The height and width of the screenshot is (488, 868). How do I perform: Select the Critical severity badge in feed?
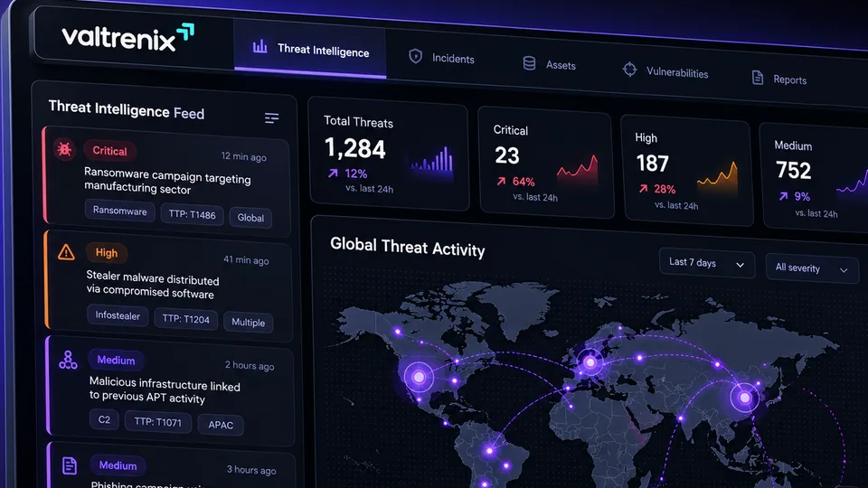click(x=109, y=151)
